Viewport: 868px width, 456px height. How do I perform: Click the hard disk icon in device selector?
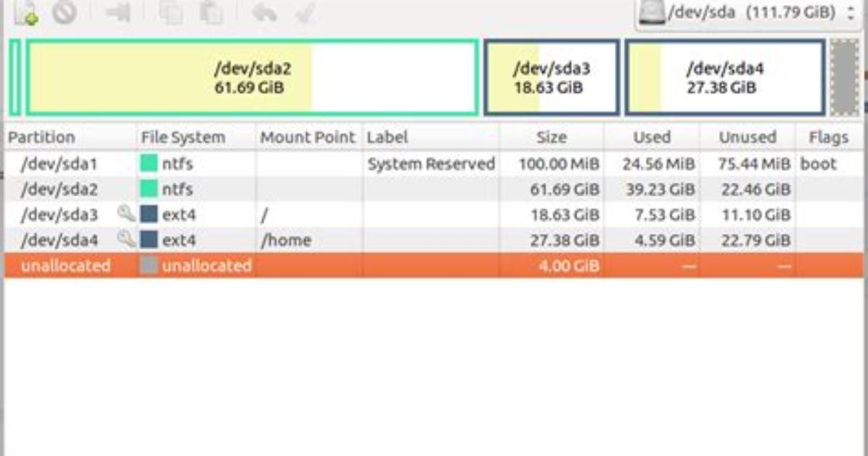point(652,13)
